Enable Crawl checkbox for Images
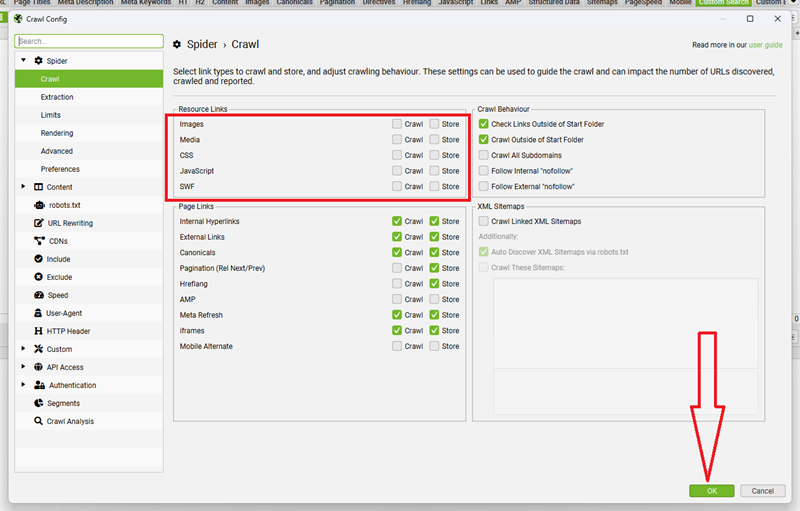The height and width of the screenshot is (511, 800). (397, 124)
